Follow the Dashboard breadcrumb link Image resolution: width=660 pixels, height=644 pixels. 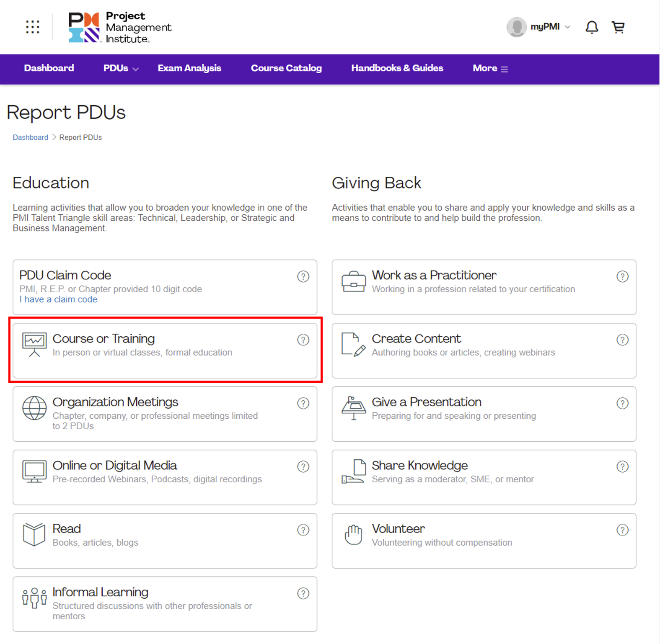tap(30, 137)
